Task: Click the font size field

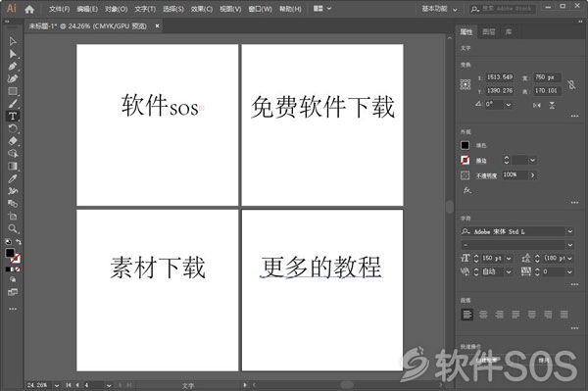Action: (x=492, y=259)
